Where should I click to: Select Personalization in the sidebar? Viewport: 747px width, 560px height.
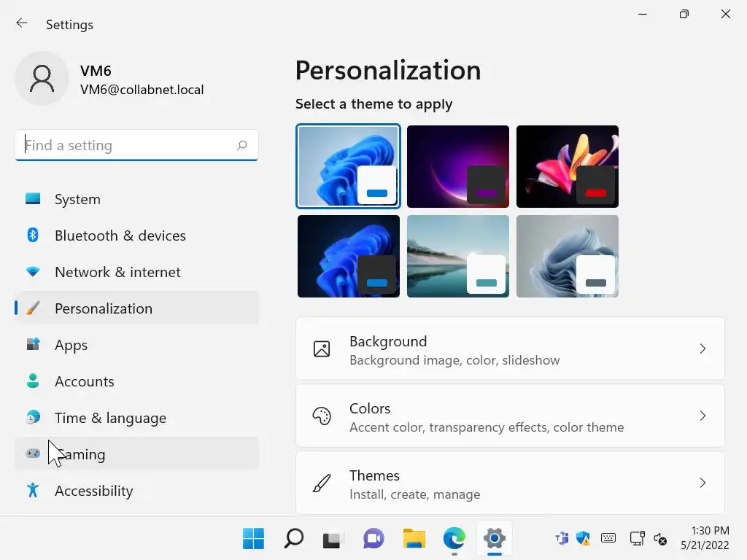(136, 308)
